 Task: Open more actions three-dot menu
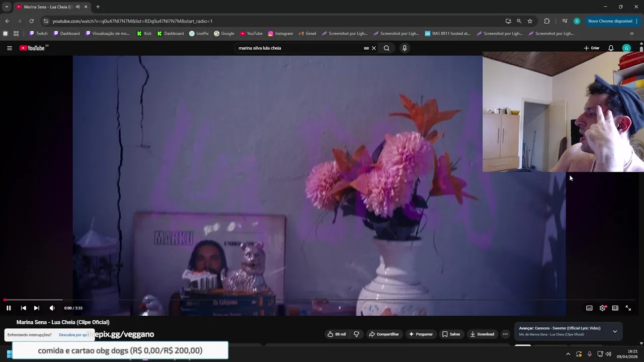506,334
